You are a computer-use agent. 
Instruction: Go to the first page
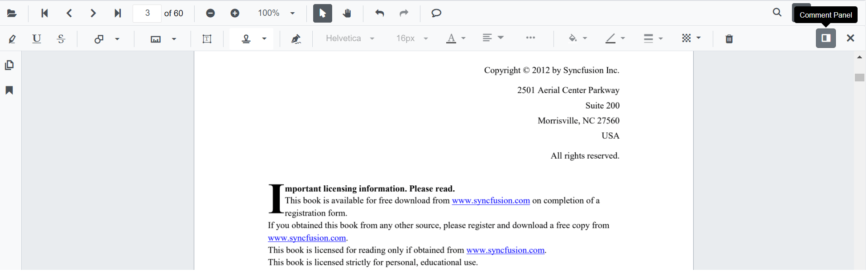point(44,13)
